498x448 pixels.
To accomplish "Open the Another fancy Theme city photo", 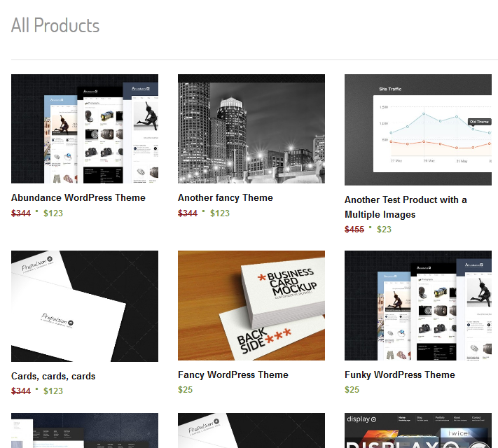I will 251,129.
